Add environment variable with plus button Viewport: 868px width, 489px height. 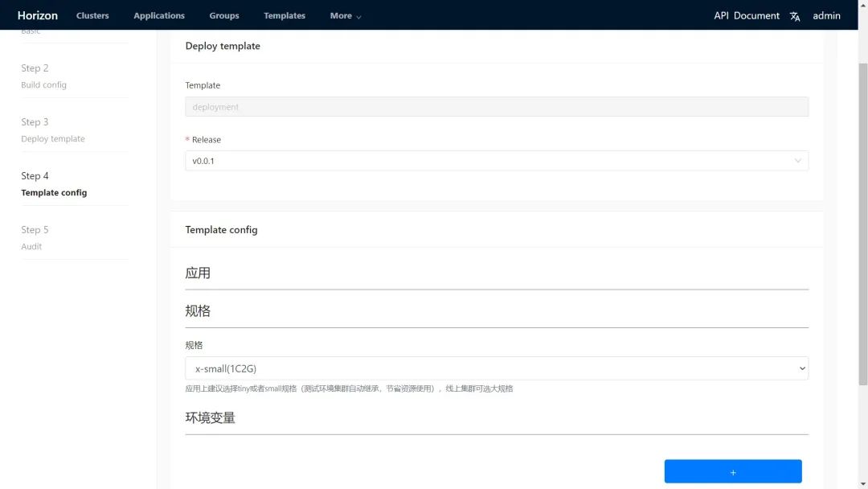pyautogui.click(x=732, y=472)
